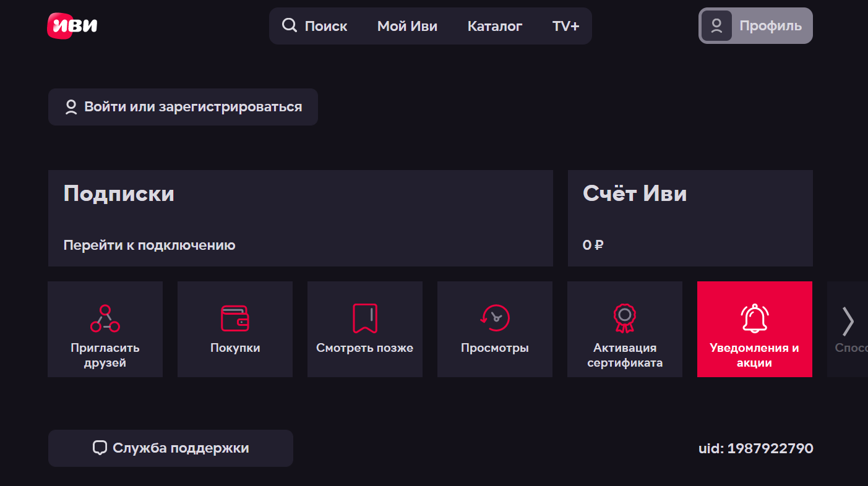Open the Активация сертификата tile
This screenshot has height=486, width=868.
[625, 329]
